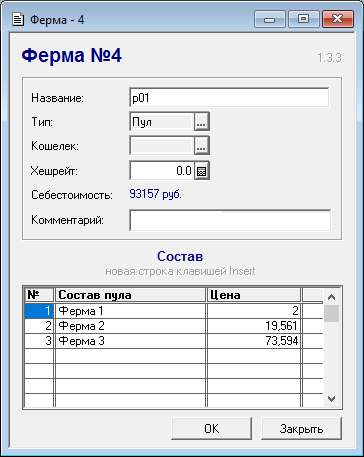Click the table's scroll up arrow
364x457 pixels.
[331, 297]
